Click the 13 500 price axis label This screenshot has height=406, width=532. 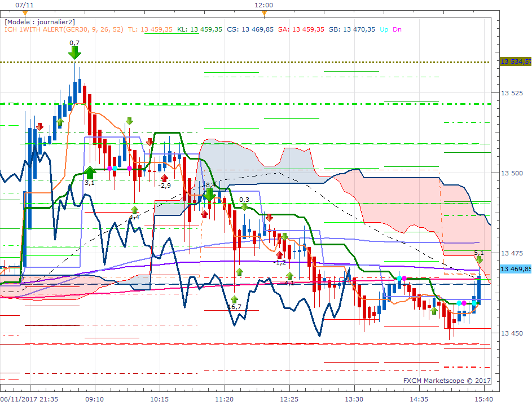[512, 173]
